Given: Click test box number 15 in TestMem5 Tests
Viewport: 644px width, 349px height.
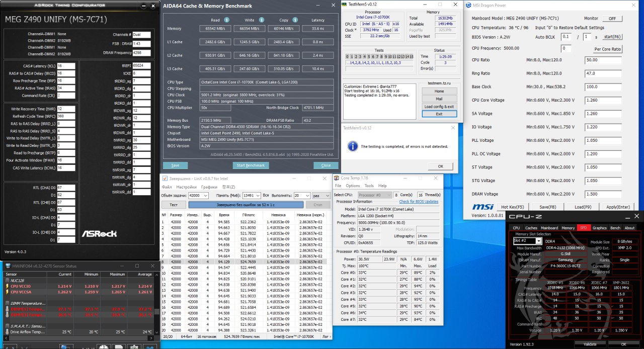Looking at the screenshot, I should (411, 56).
